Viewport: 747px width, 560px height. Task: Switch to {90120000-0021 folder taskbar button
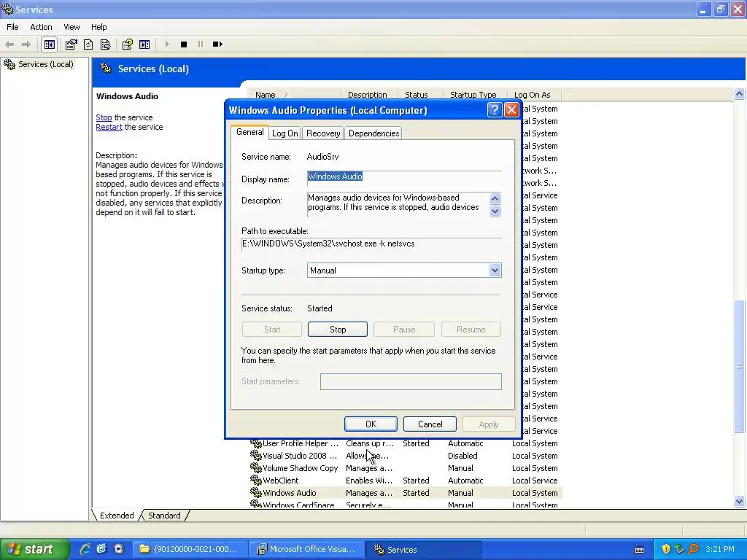pos(190,549)
